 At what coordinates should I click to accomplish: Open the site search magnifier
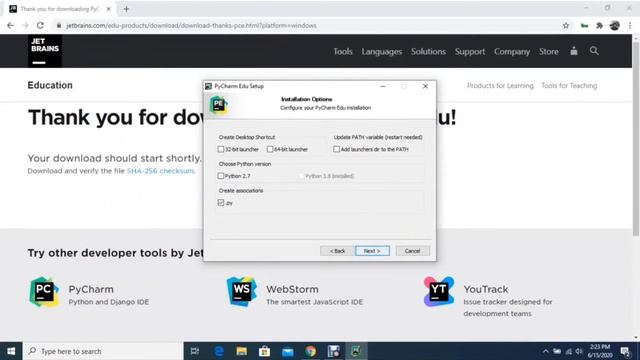tap(594, 51)
